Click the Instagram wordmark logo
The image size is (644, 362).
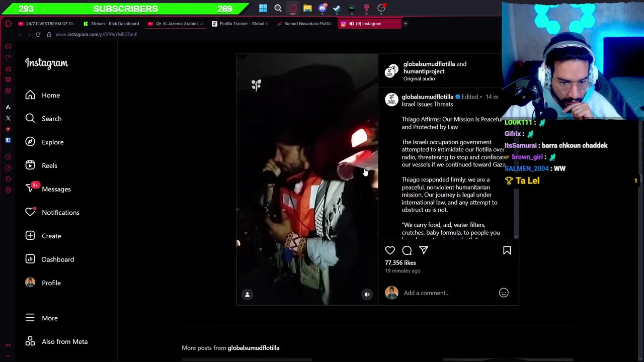pos(46,63)
